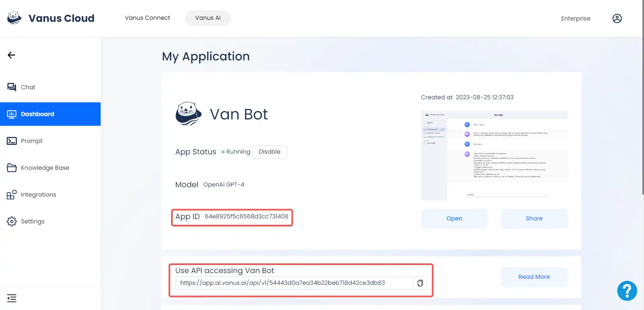Click the Share button
This screenshot has height=310, width=644.
(x=534, y=218)
